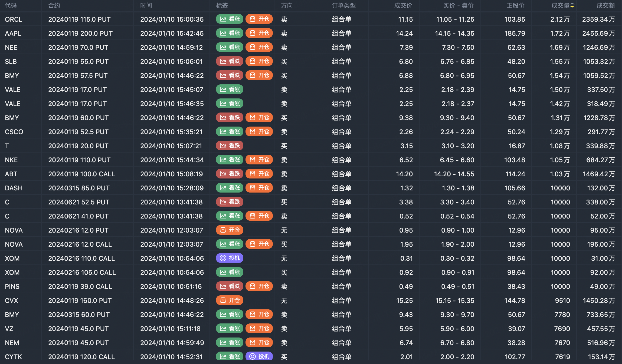This screenshot has height=364, width=622.
Task: Click 投机 tag in XOM 110.0 CALL row
Action: [230, 258]
